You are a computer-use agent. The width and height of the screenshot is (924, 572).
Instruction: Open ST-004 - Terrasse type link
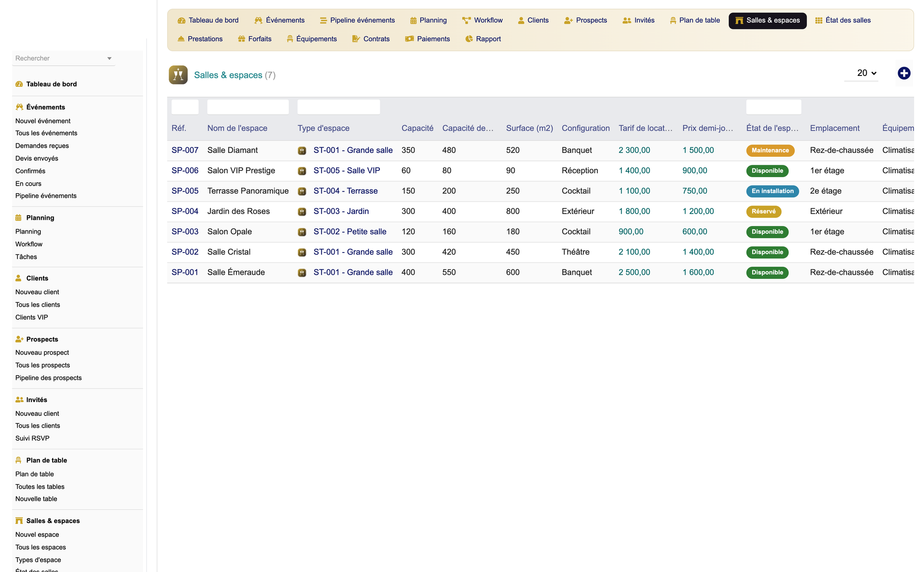point(346,191)
